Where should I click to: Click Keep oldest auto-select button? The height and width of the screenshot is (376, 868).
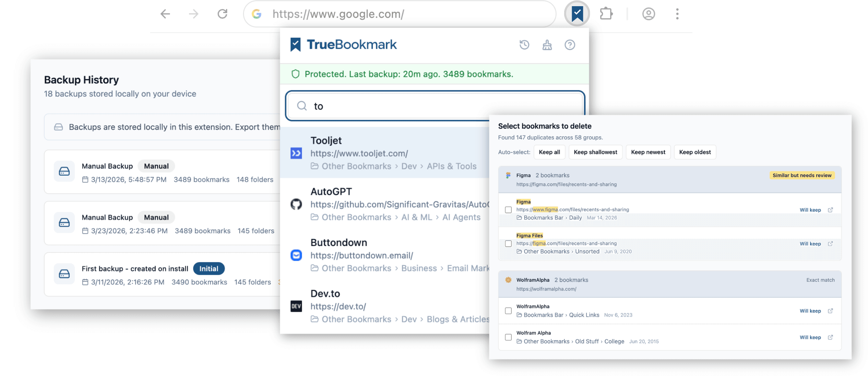tap(695, 152)
